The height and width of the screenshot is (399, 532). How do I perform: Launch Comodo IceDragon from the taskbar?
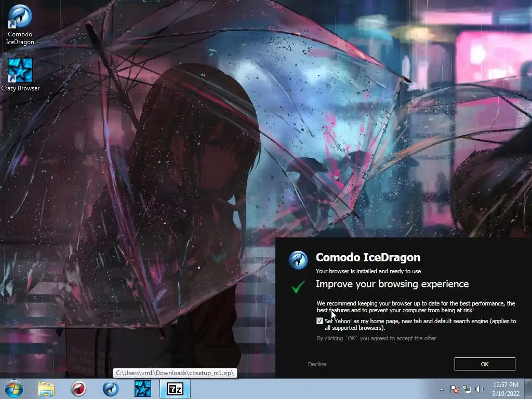[x=111, y=389]
